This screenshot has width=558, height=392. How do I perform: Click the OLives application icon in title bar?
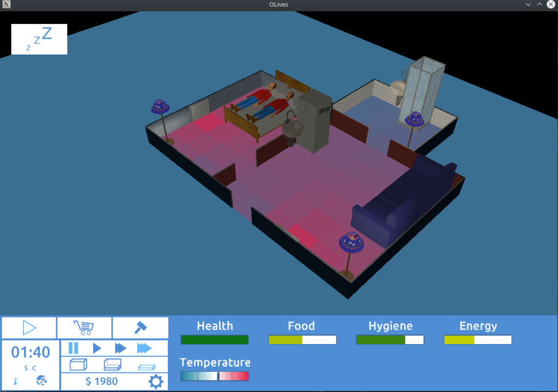click(7, 4)
